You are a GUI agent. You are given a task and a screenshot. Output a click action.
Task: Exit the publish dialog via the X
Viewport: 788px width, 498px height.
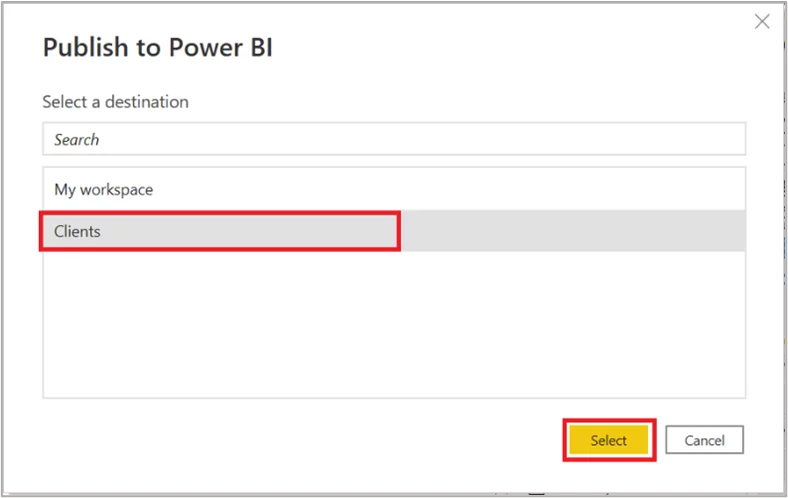762,21
